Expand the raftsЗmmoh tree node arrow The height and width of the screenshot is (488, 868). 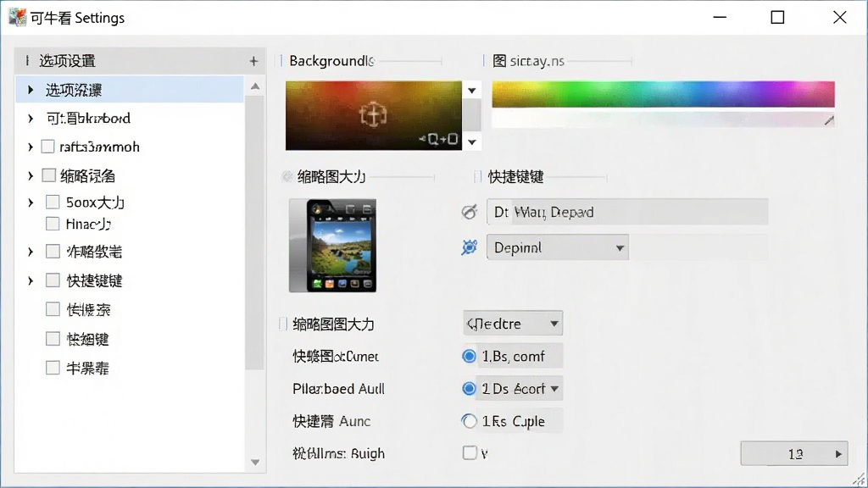tap(31, 147)
